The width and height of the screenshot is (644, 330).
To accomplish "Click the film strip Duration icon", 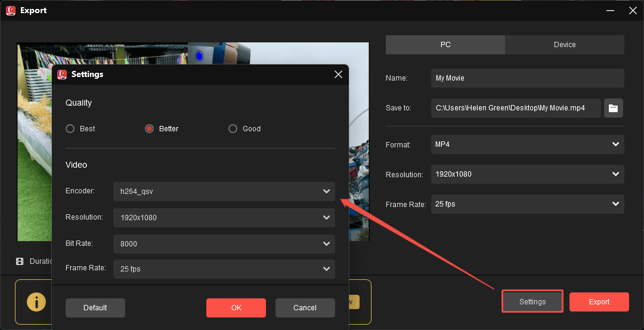I will pos(20,261).
